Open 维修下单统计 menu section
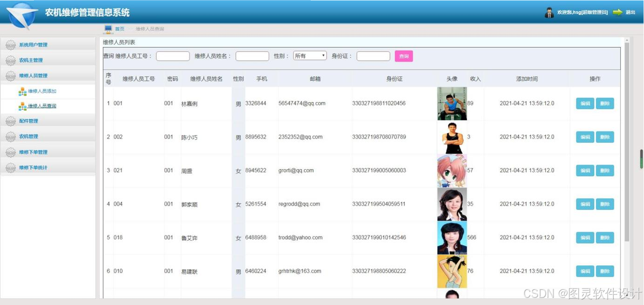 48,168
